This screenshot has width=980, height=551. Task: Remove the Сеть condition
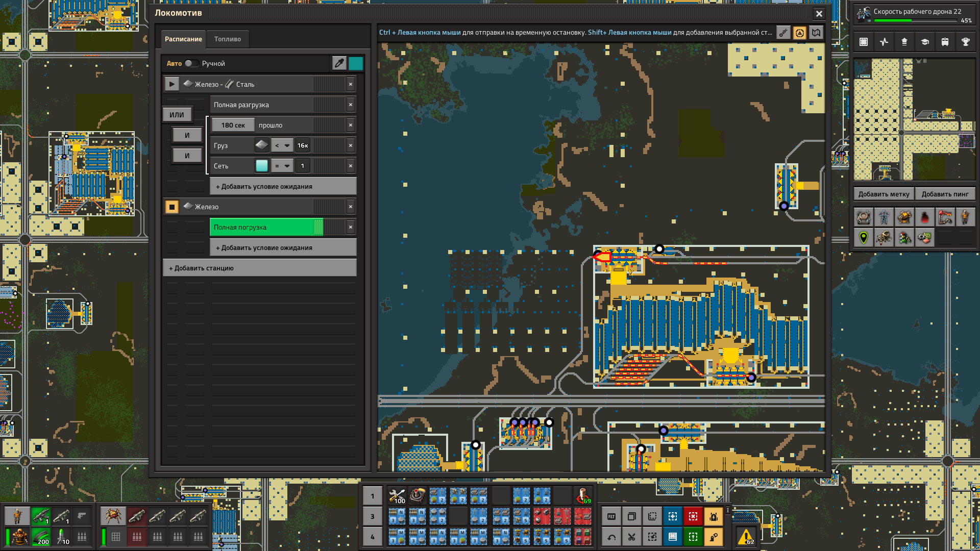click(x=351, y=166)
